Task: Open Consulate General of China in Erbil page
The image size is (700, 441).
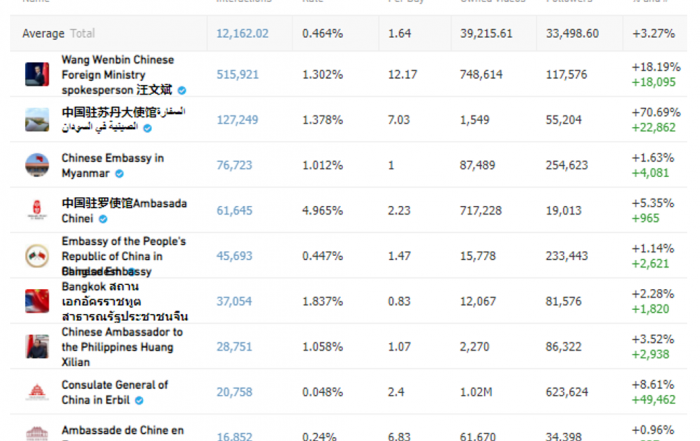Action: [115, 392]
